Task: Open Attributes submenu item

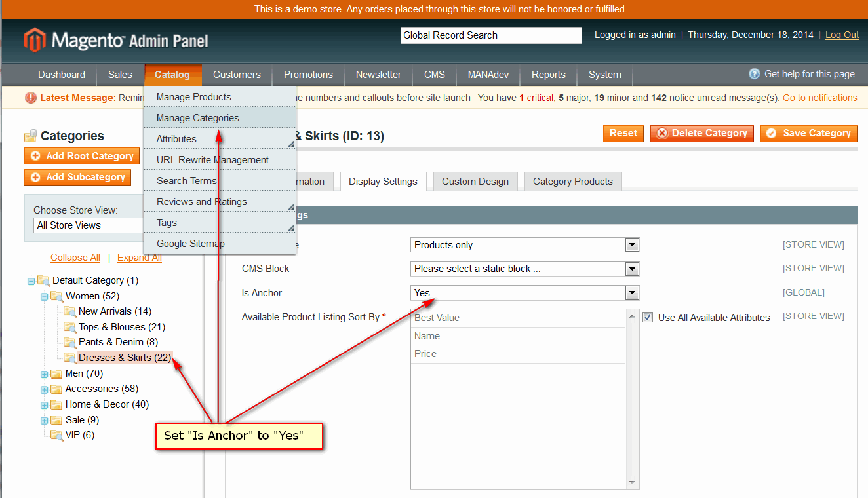Action: [x=220, y=139]
